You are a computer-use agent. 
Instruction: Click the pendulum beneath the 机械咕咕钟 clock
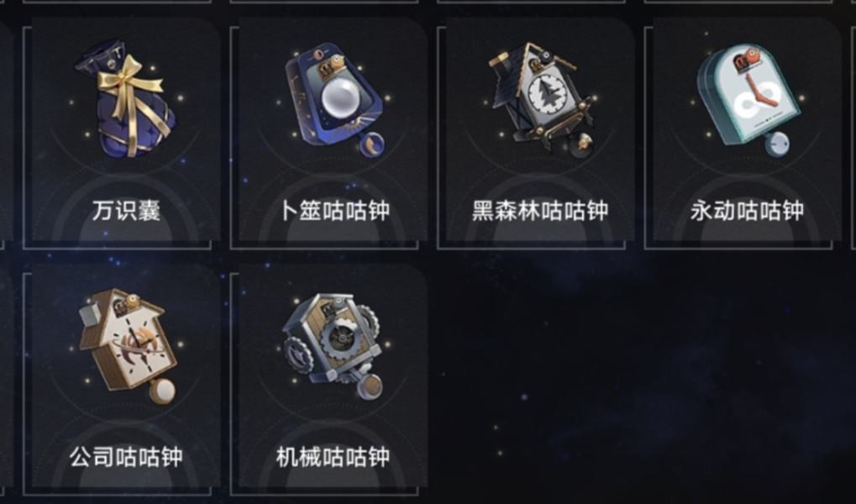point(370,386)
